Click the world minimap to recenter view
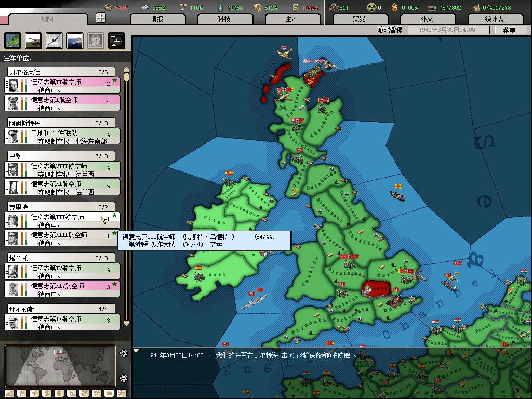 click(60, 365)
